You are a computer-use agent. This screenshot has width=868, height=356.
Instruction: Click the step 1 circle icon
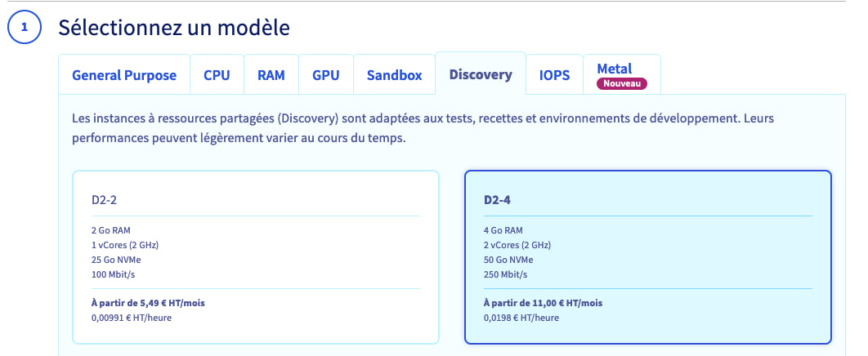pyautogui.click(x=25, y=28)
